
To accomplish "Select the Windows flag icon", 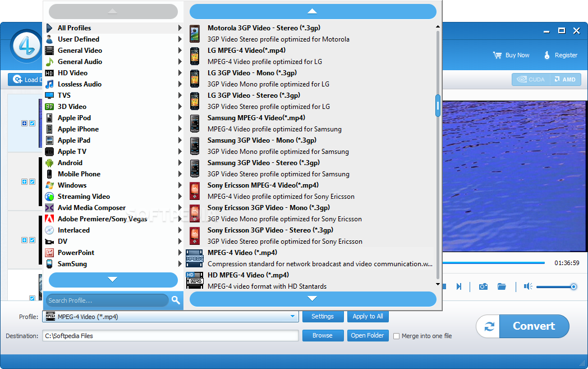I will [x=49, y=185].
